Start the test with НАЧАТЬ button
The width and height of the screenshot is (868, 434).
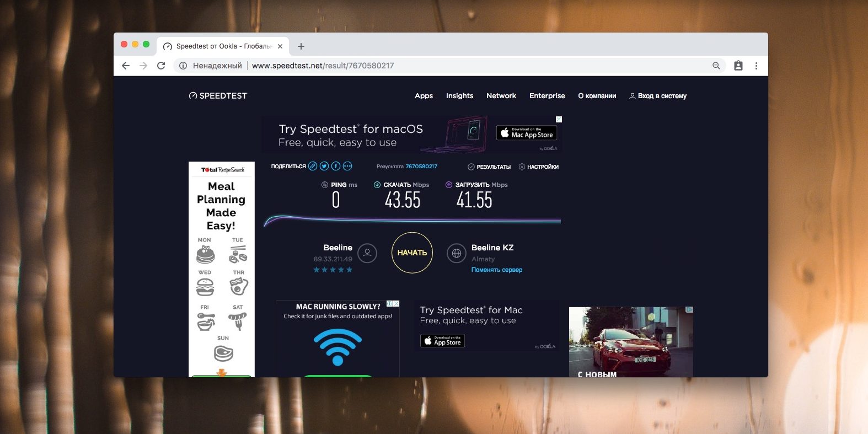(x=412, y=253)
